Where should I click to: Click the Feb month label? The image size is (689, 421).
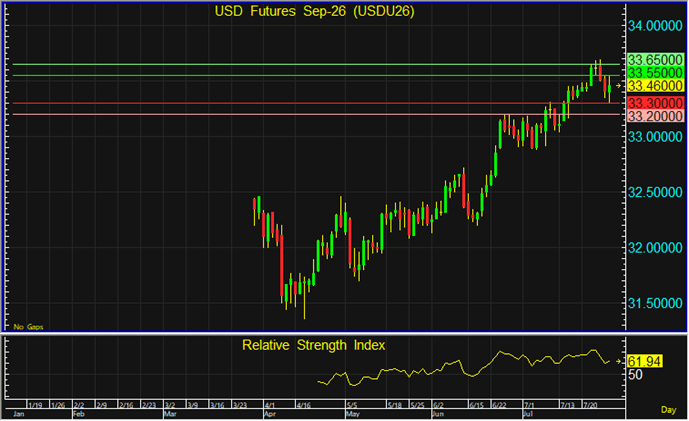pyautogui.click(x=78, y=414)
